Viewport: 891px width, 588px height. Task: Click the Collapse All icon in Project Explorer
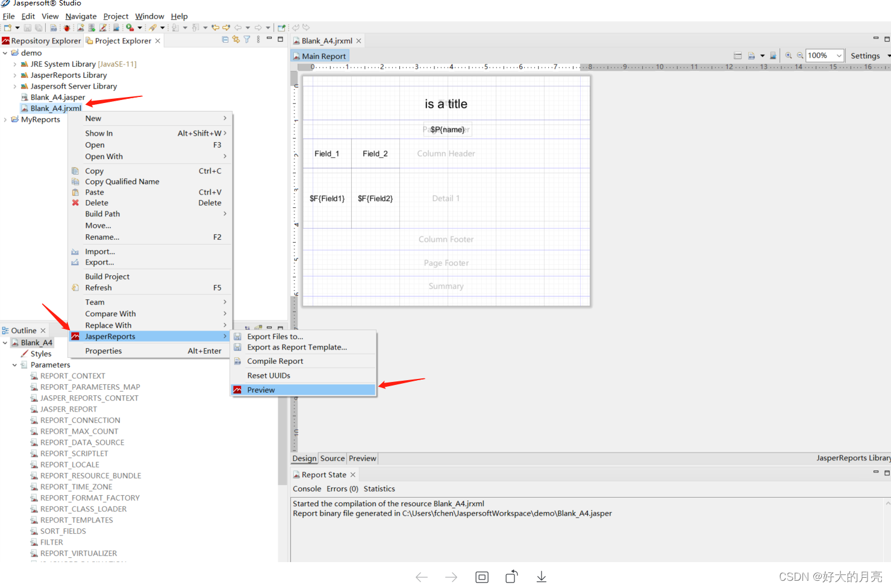225,40
